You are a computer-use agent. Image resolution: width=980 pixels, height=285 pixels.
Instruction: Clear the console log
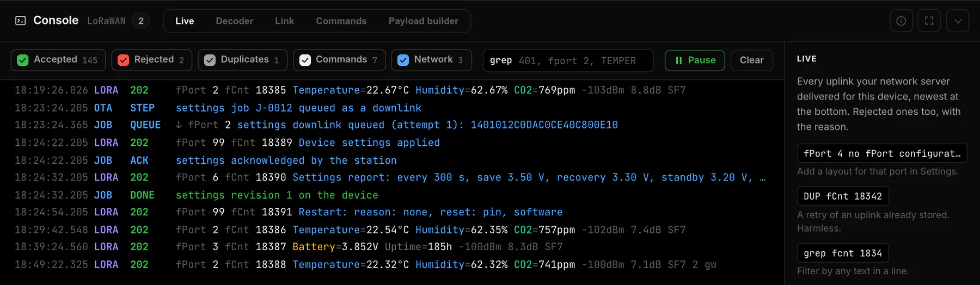pos(751,60)
